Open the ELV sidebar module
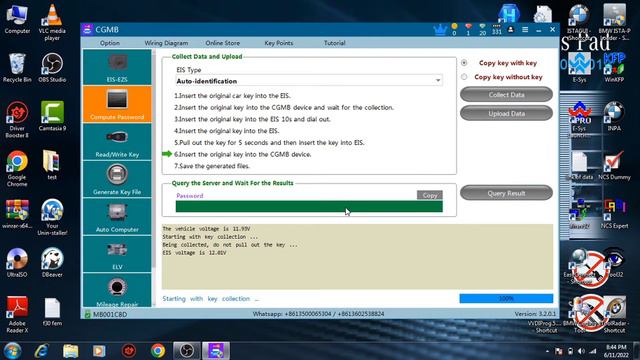Image resolution: width=640 pixels, height=360 pixels. click(x=117, y=255)
